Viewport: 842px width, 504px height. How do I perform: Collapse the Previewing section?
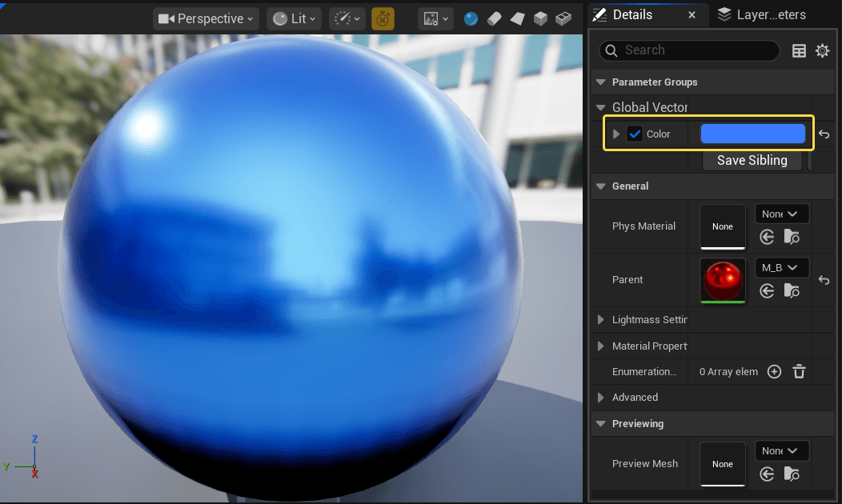click(600, 424)
